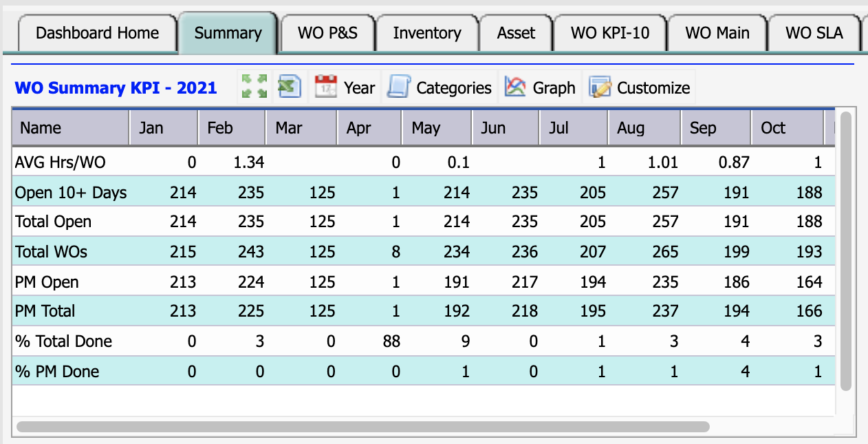868x444 pixels.
Task: Select the WO Main tab
Action: click(x=717, y=33)
